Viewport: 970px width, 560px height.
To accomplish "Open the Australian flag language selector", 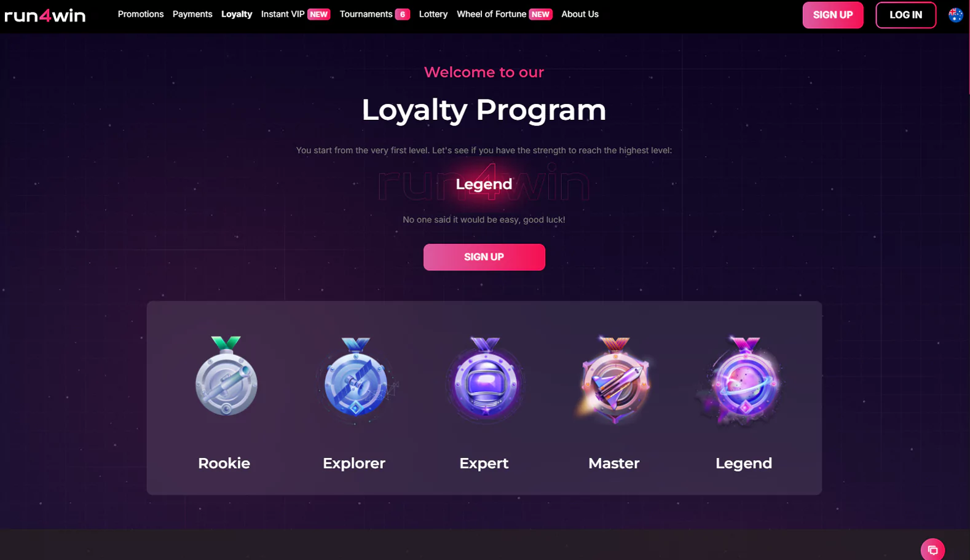I will (955, 15).
